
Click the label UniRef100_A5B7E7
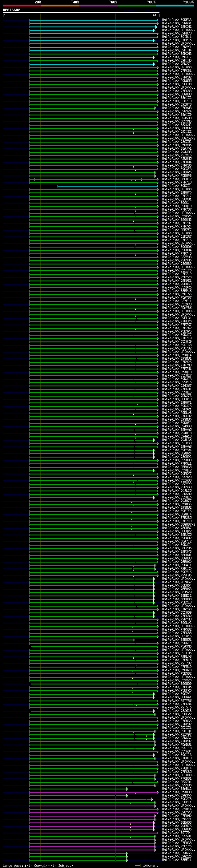pyautogui.click(x=176, y=230)
